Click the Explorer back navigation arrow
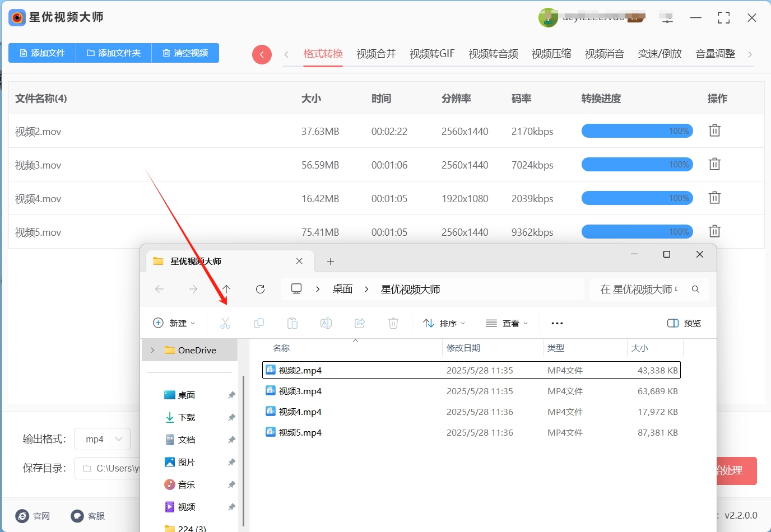The image size is (771, 532). [x=160, y=289]
